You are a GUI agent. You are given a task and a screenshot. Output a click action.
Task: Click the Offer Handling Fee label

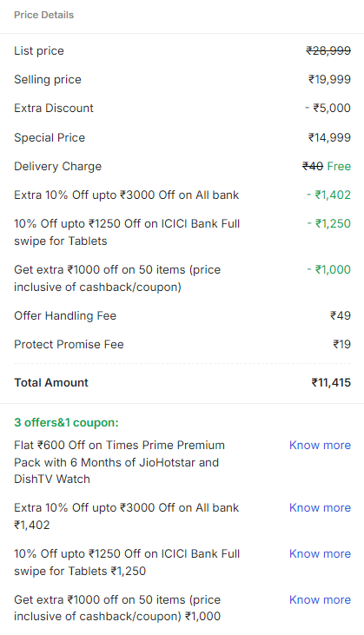65,316
